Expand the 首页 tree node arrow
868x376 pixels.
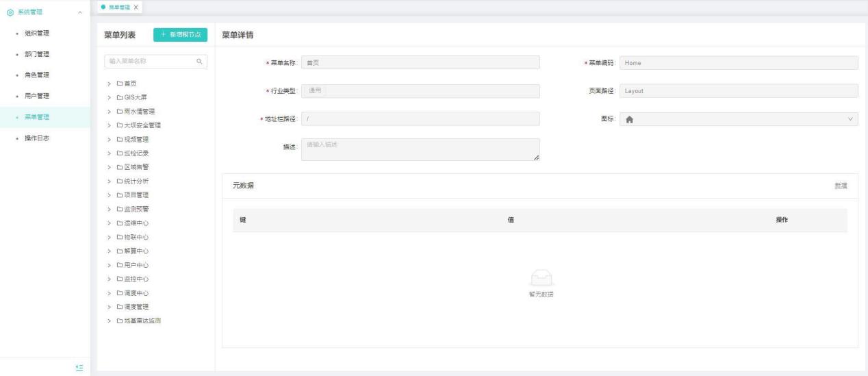pyautogui.click(x=109, y=84)
